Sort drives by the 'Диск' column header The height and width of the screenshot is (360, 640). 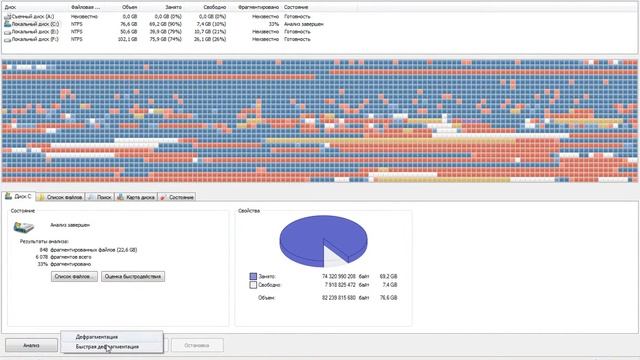click(x=11, y=7)
